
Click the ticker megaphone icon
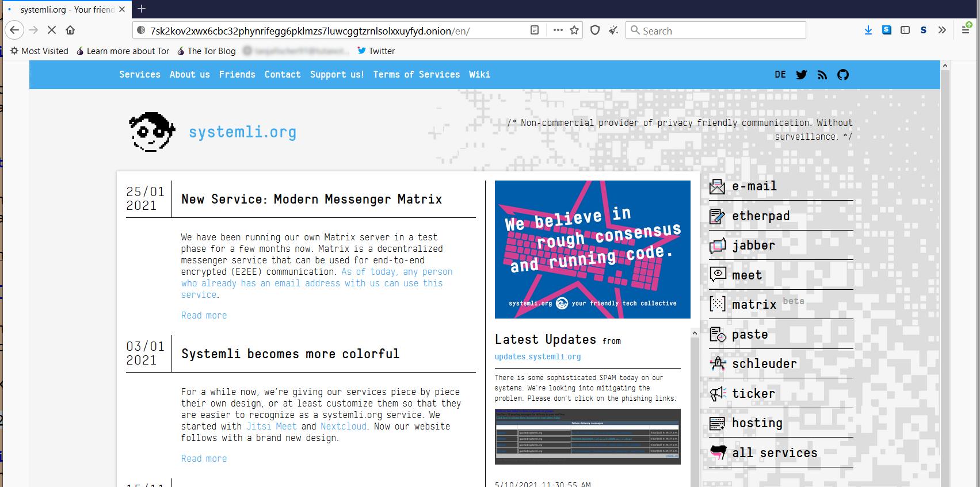pos(717,393)
